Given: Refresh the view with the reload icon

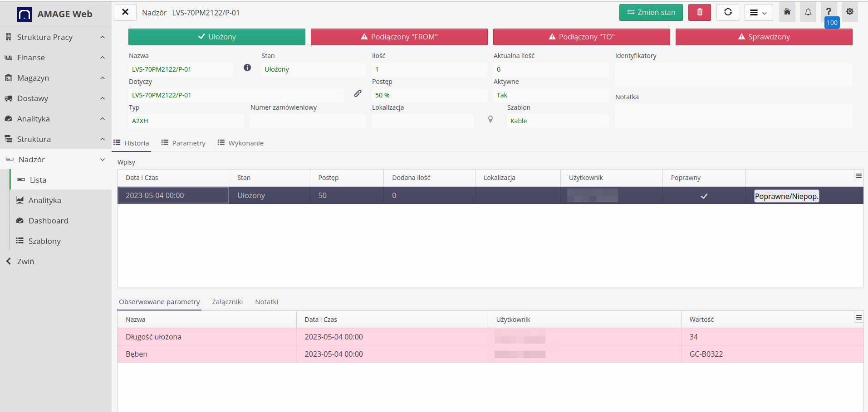Looking at the screenshot, I should pos(728,12).
